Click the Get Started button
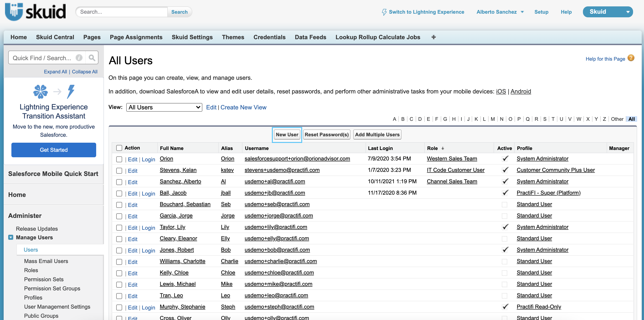This screenshot has height=320, width=644. tap(54, 150)
